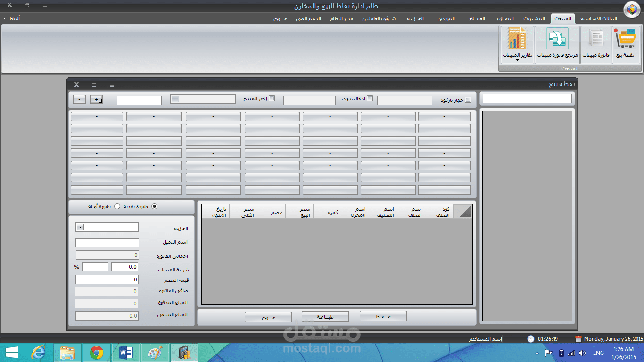The width and height of the screenshot is (644, 362).
Task: Click the clock icon in the status bar
Action: pyautogui.click(x=531, y=339)
